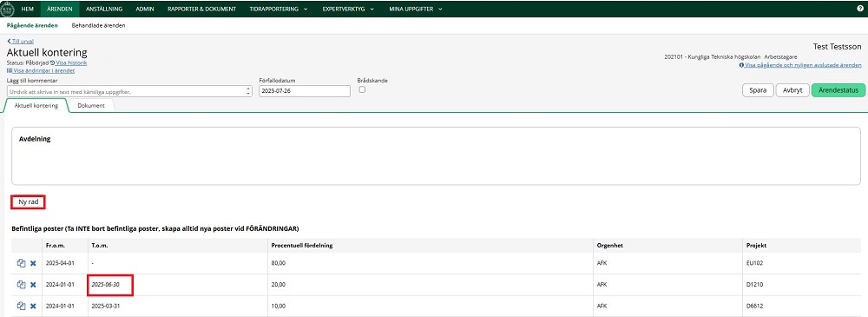The height and width of the screenshot is (317, 868).
Task: Open the Visa historik link
Action: (69, 63)
